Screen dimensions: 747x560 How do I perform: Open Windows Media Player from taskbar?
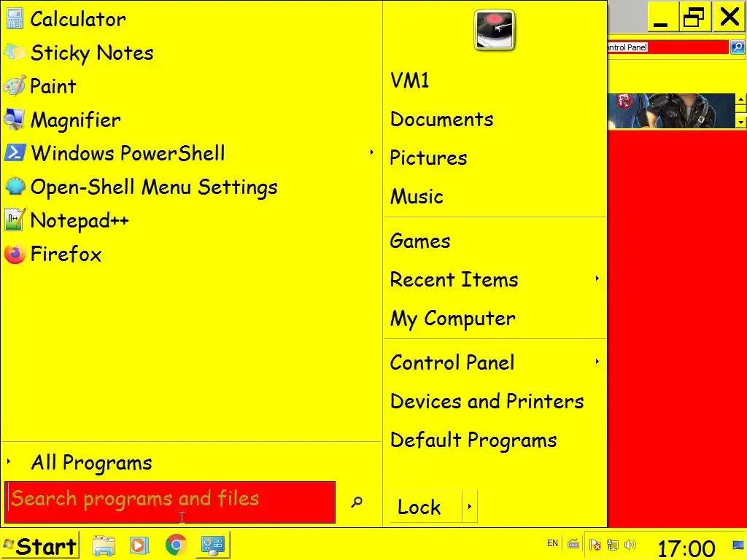click(x=139, y=545)
